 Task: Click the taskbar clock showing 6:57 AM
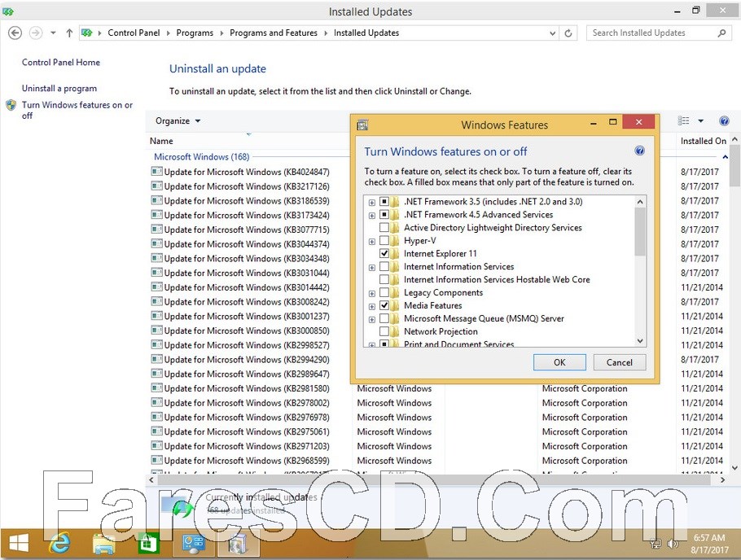(709, 544)
